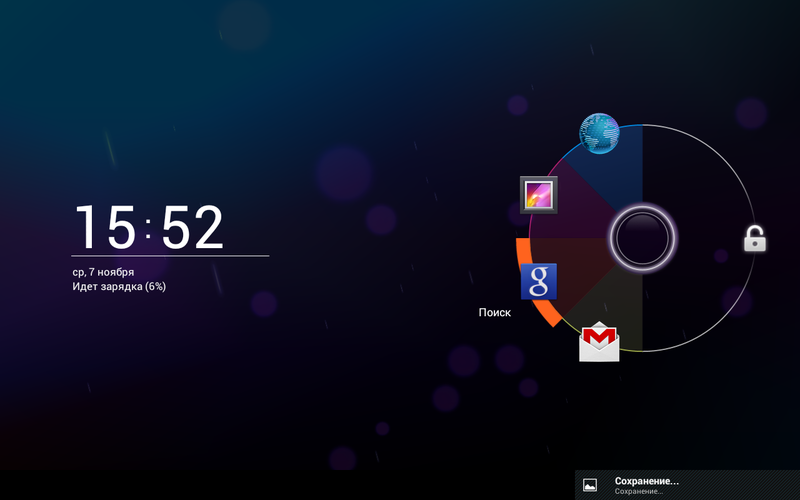Open the Gallery shortcut icon
The width and height of the screenshot is (800, 500).
[x=539, y=195]
